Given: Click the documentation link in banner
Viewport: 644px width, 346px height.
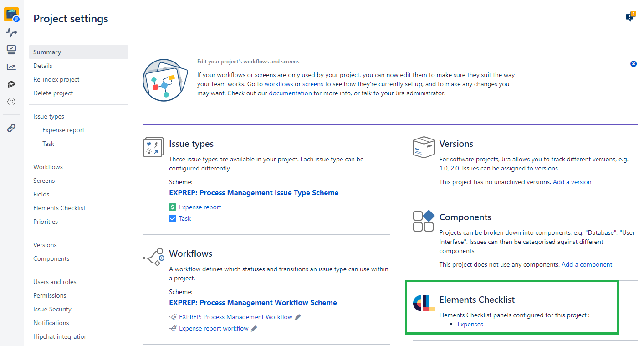Looking at the screenshot, I should 290,93.
